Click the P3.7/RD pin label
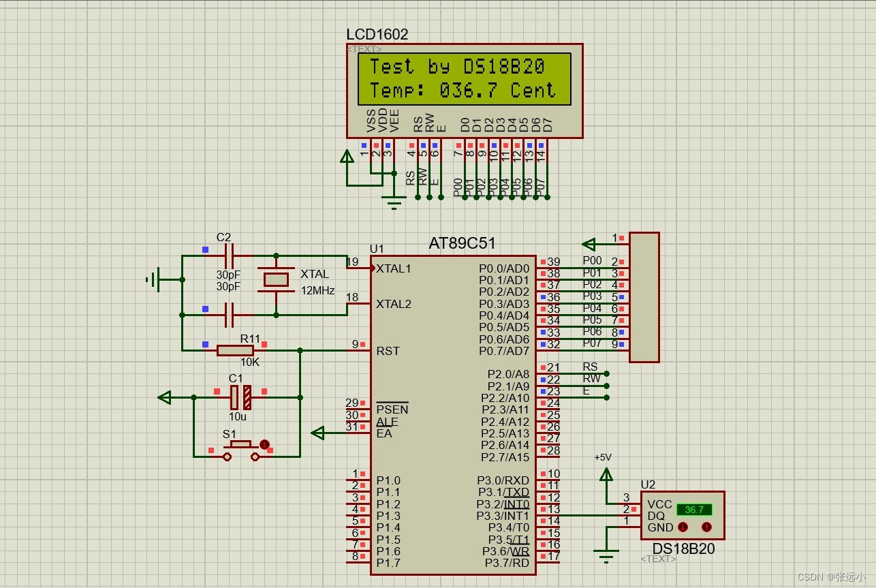 [x=507, y=563]
